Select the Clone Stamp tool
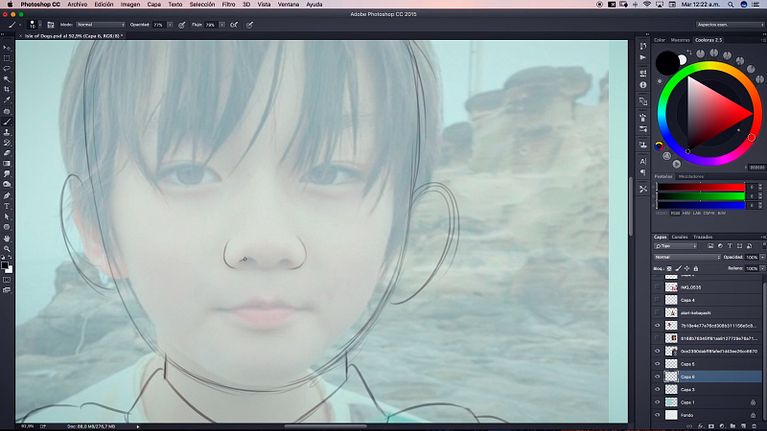Image resolution: width=767 pixels, height=431 pixels. click(x=7, y=132)
